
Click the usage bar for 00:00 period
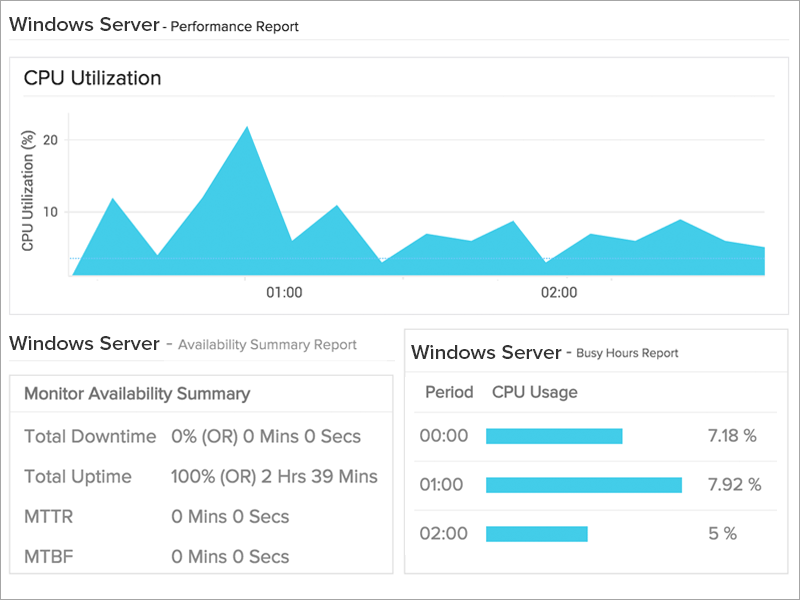point(554,436)
